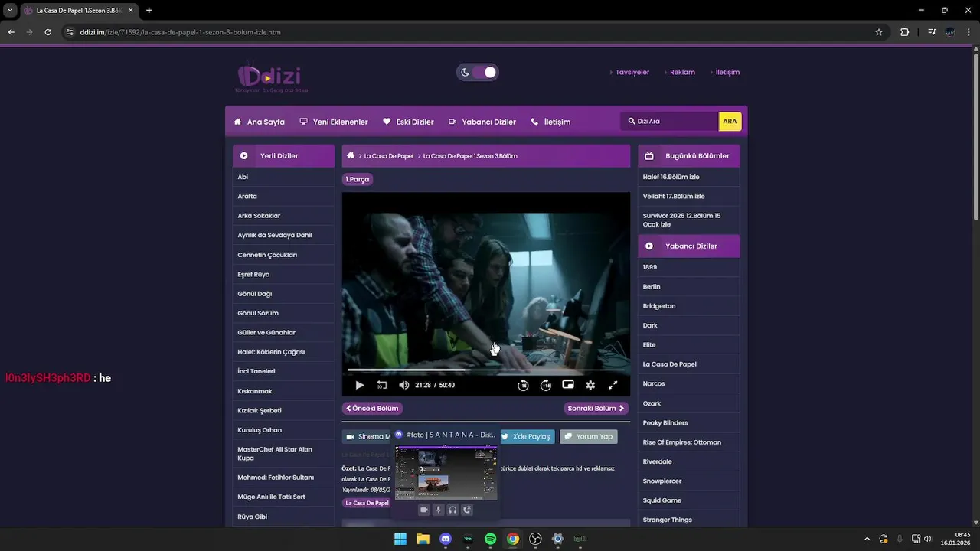Reload the page in Chrome
Screen dimensions: 980x551
click(48, 32)
